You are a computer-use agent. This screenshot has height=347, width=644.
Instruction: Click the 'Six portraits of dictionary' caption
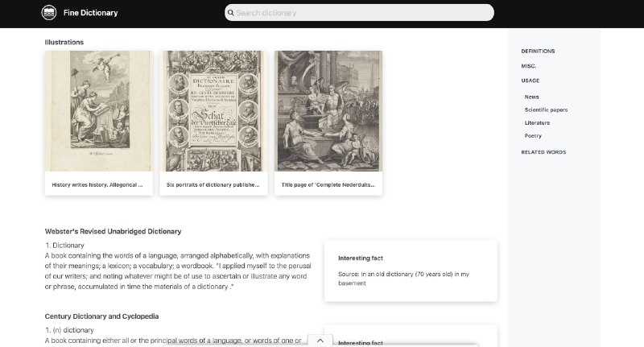(x=213, y=185)
